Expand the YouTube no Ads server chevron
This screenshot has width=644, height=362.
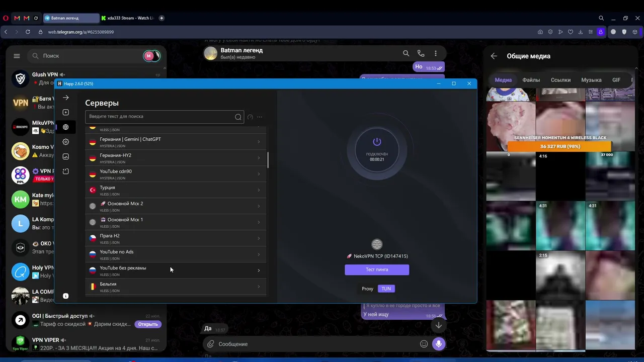pyautogui.click(x=259, y=254)
